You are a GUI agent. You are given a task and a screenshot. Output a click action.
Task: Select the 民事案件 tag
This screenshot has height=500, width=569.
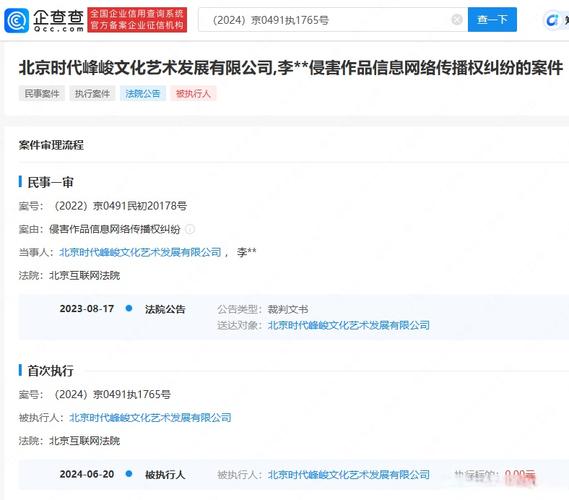pos(42,94)
